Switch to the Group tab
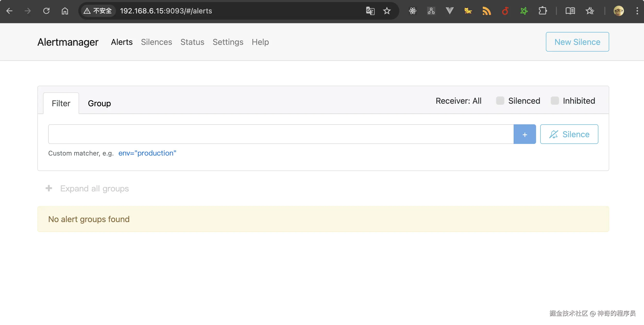This screenshot has width=644, height=325. point(99,103)
